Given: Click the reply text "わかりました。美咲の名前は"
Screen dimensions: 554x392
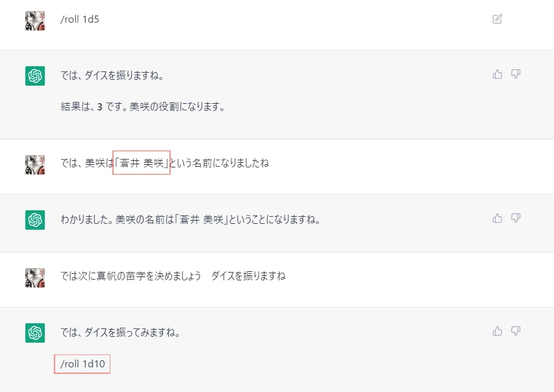Looking at the screenshot, I should (x=118, y=219).
